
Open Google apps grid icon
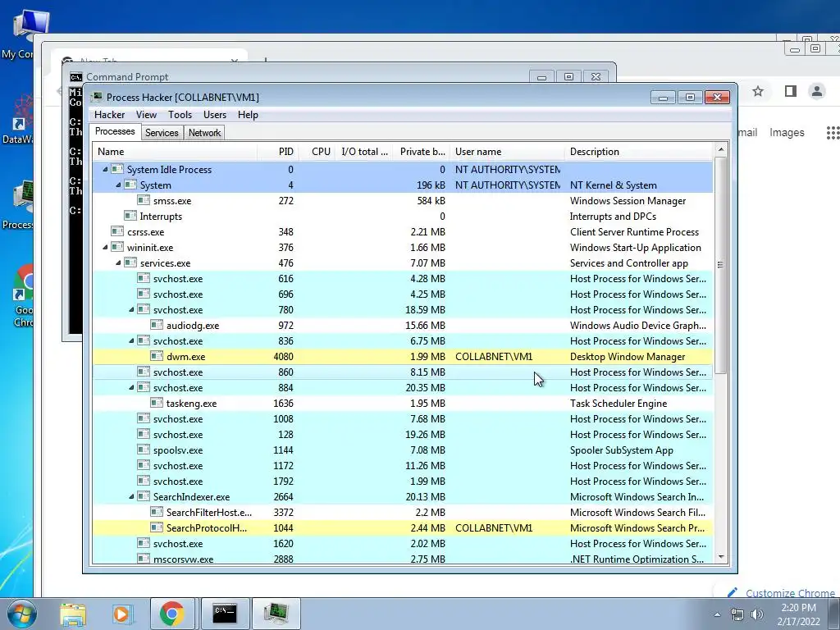pos(833,132)
